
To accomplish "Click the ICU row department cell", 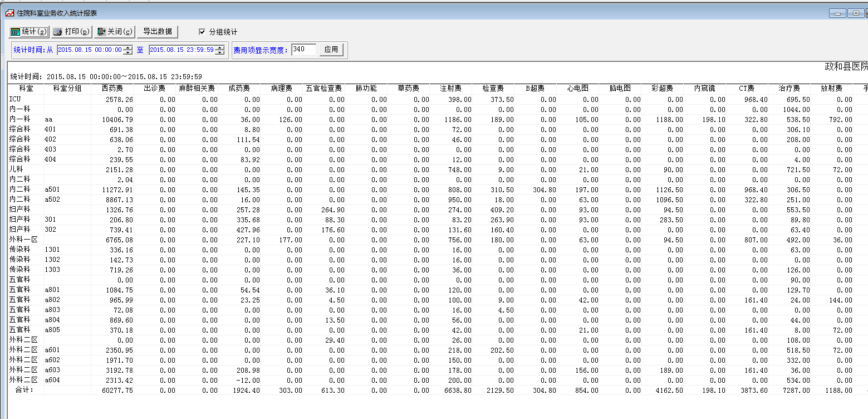I will (x=26, y=99).
